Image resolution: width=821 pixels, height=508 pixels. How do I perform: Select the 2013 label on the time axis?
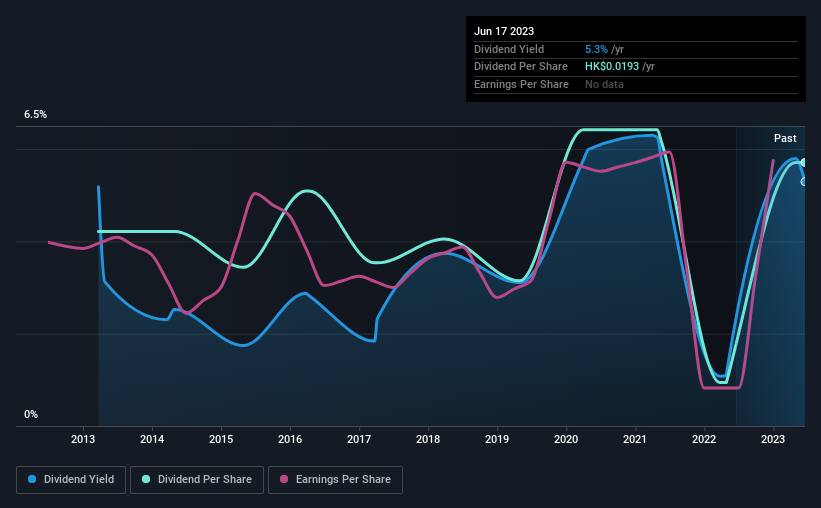coord(83,439)
